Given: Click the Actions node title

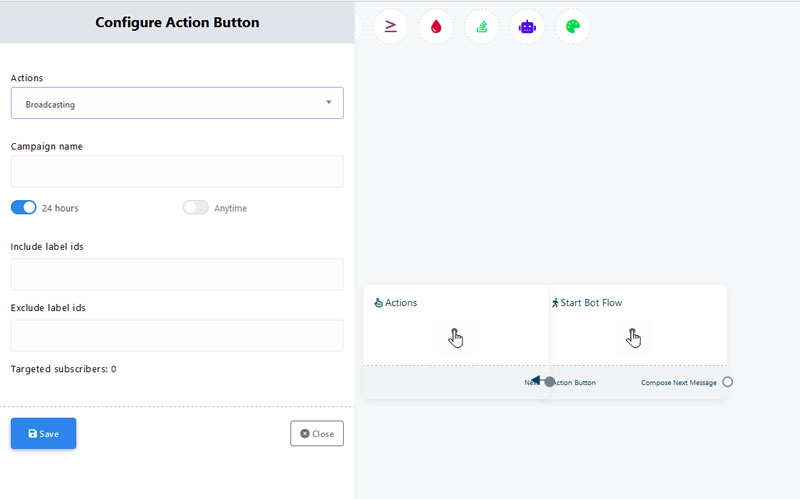Looking at the screenshot, I should (395, 303).
